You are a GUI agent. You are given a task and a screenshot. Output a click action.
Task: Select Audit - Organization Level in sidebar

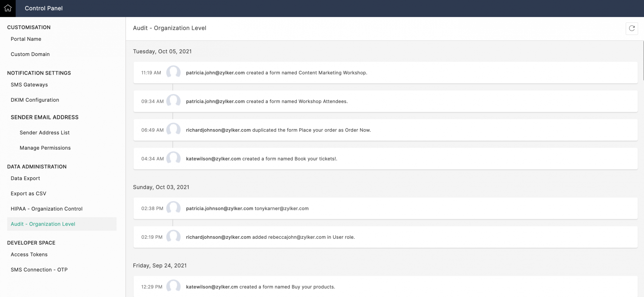pyautogui.click(x=62, y=224)
